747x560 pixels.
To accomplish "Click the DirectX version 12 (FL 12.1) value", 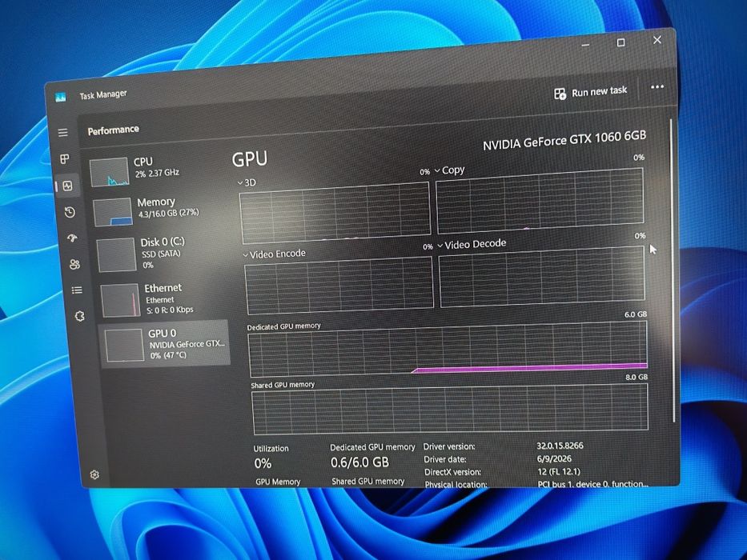I will tap(559, 471).
